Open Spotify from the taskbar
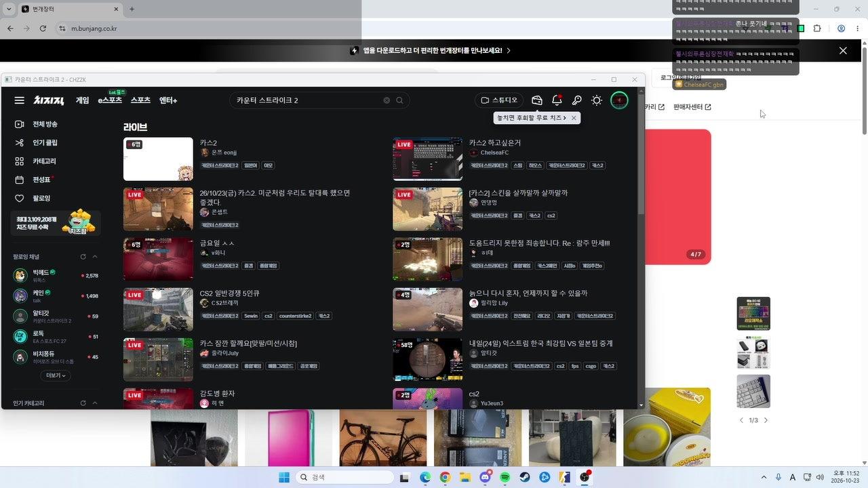868x488 pixels. [505, 477]
